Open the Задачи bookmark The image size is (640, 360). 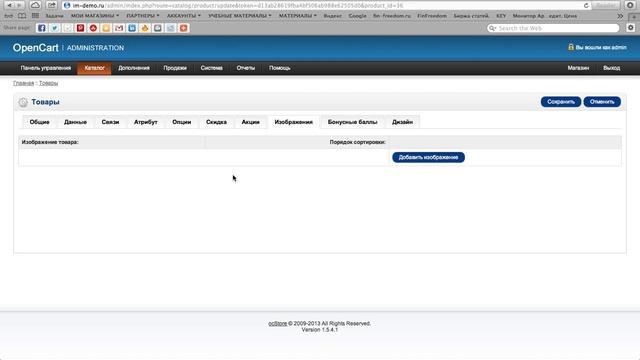pos(54,16)
